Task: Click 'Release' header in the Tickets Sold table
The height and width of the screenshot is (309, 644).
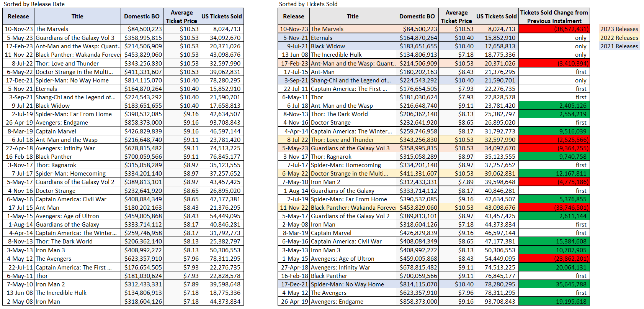Action: click(294, 16)
